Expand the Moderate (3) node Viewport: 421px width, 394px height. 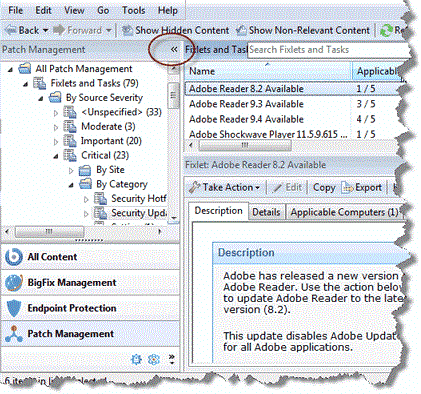(56, 127)
